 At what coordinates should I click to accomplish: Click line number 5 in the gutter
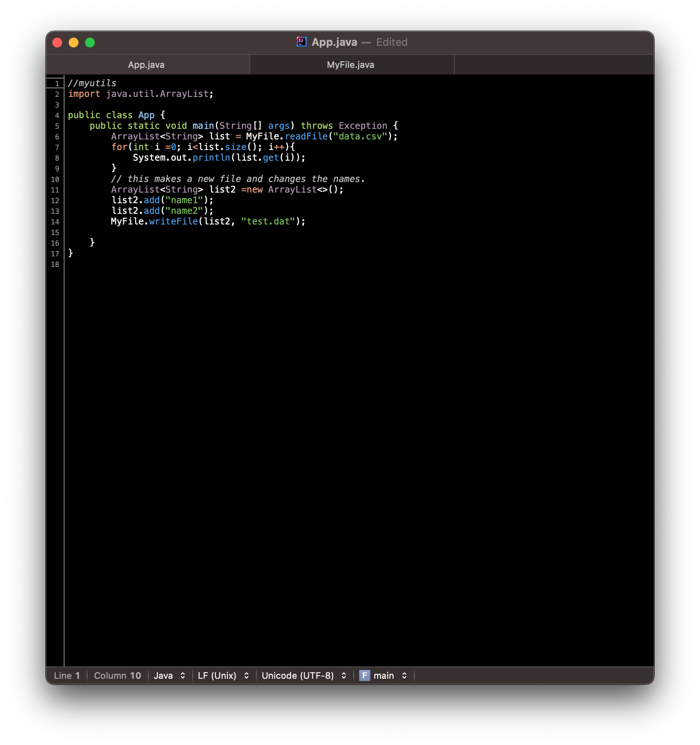click(x=57, y=126)
